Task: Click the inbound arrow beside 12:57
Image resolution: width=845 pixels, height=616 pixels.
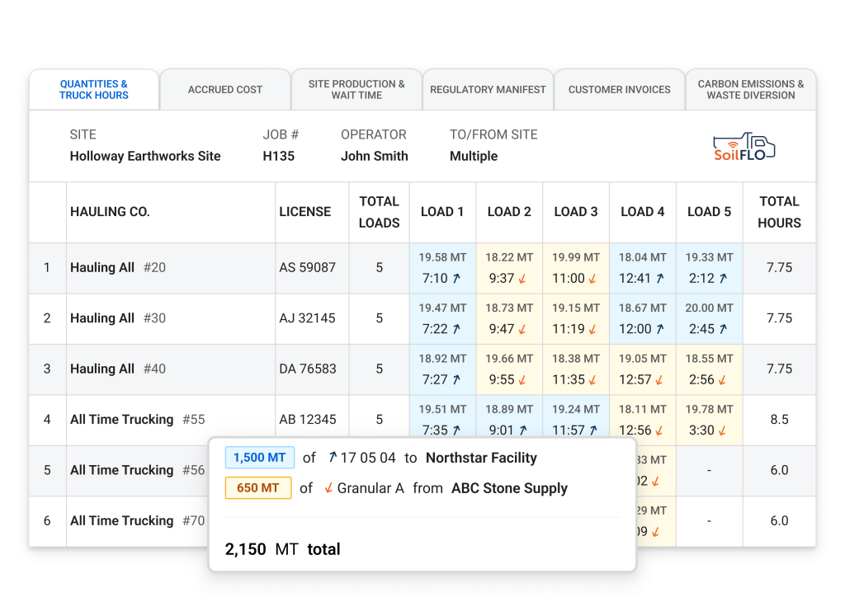Action: [659, 379]
